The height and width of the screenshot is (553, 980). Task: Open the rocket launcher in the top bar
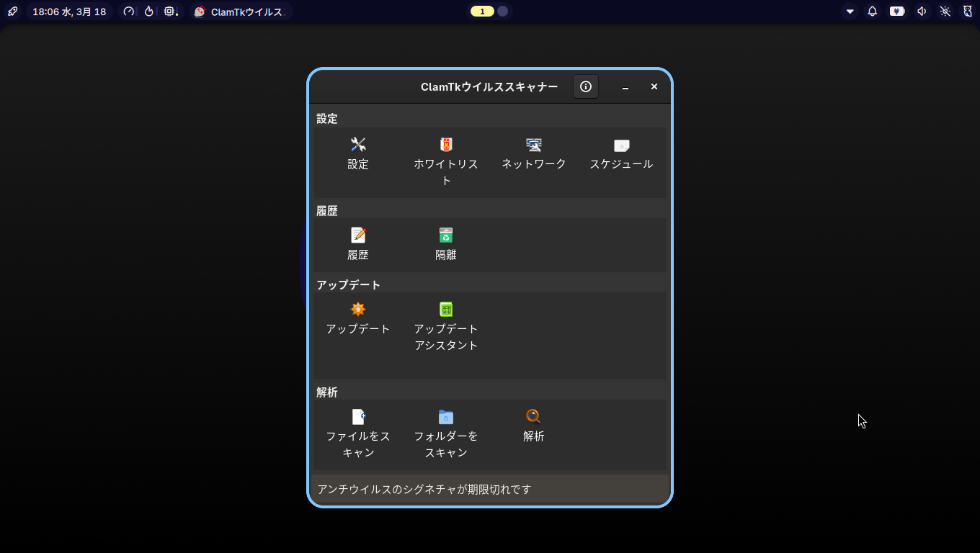pyautogui.click(x=12, y=12)
